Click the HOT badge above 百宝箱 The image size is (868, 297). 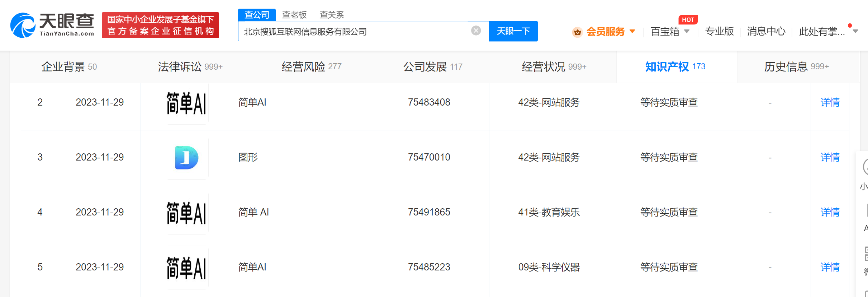pos(688,20)
